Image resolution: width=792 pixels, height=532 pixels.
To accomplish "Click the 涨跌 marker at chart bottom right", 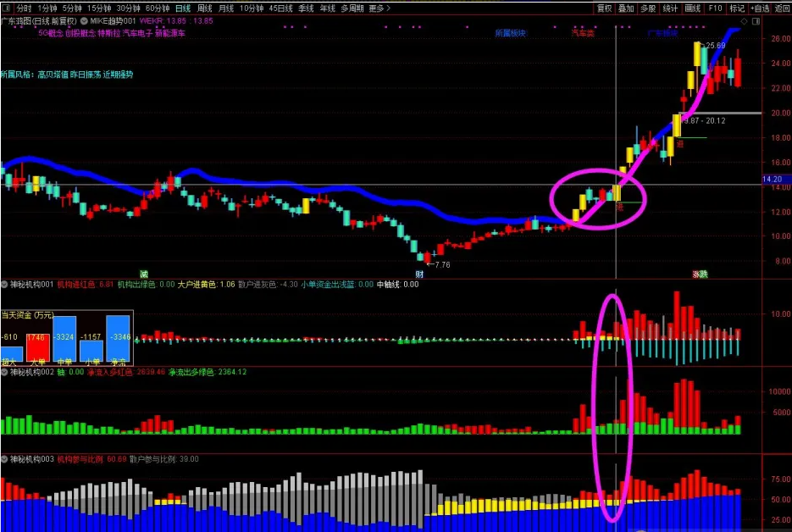I will [x=700, y=274].
